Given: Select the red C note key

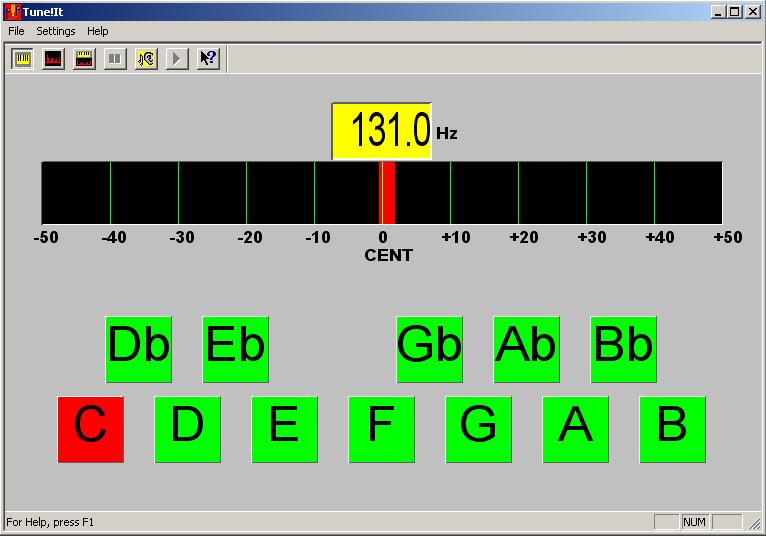Looking at the screenshot, I should tap(91, 429).
